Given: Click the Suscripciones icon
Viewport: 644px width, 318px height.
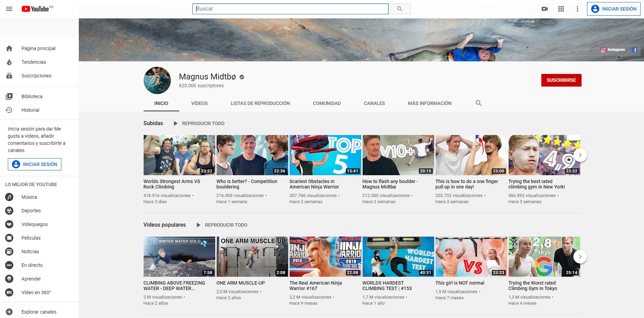Looking at the screenshot, I should pos(9,76).
